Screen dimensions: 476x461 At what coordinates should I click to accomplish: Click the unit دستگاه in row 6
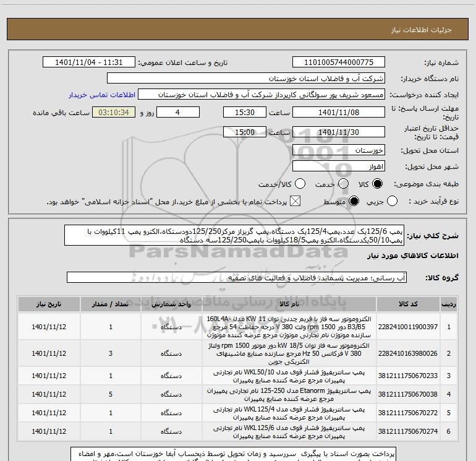[x=171, y=431]
